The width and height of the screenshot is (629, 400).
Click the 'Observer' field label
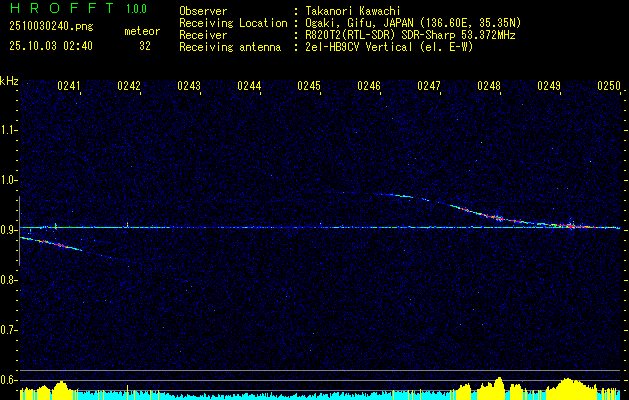tap(203, 11)
